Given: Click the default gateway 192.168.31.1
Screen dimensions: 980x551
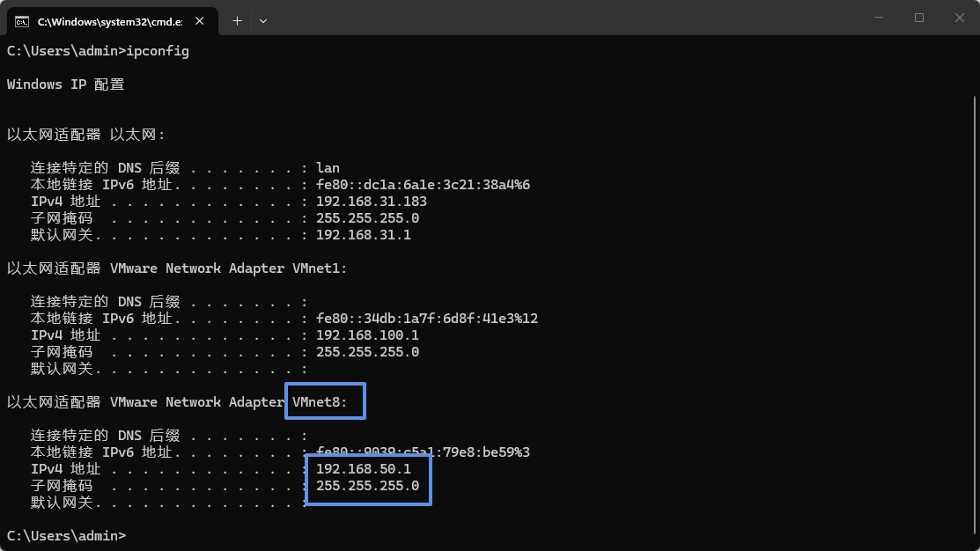Looking at the screenshot, I should pos(363,235).
